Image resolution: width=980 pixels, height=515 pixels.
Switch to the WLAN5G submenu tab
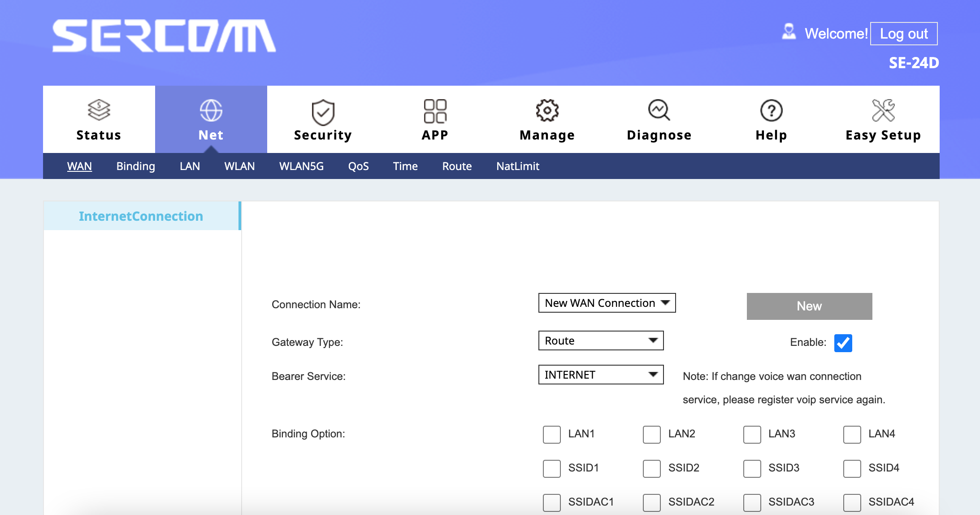[x=301, y=166]
